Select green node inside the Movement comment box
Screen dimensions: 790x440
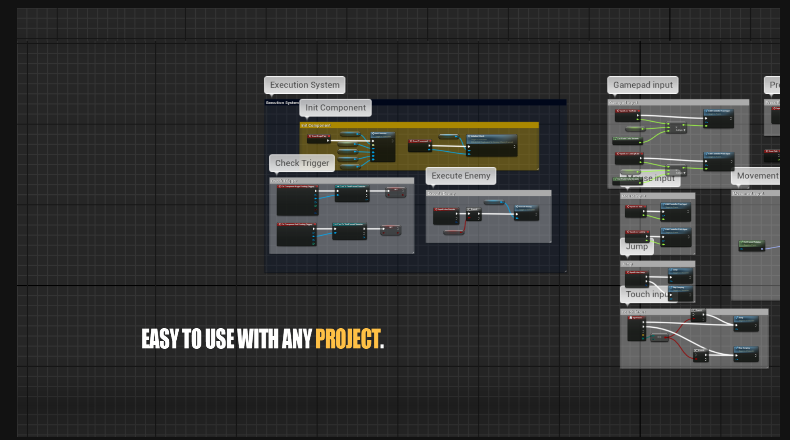(752, 245)
